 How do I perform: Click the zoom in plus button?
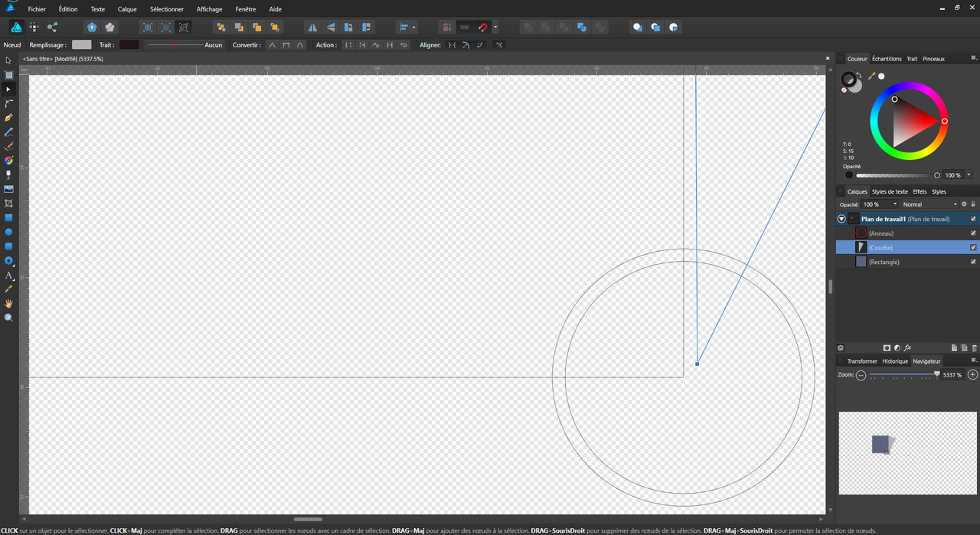972,375
